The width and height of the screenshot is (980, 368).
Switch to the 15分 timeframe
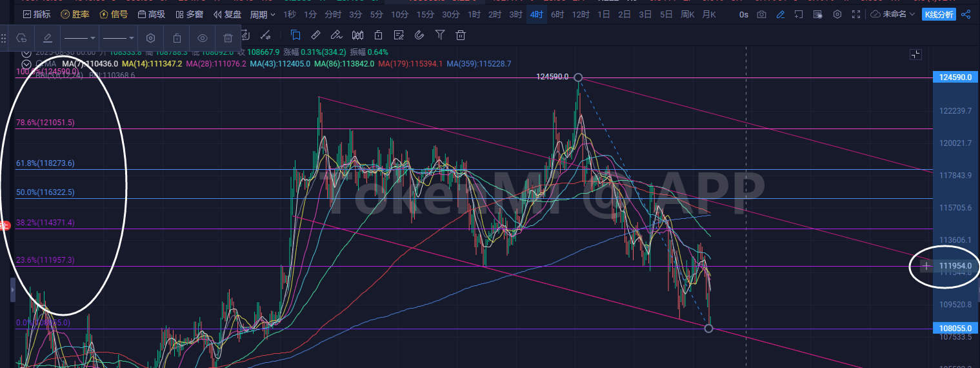click(x=425, y=14)
